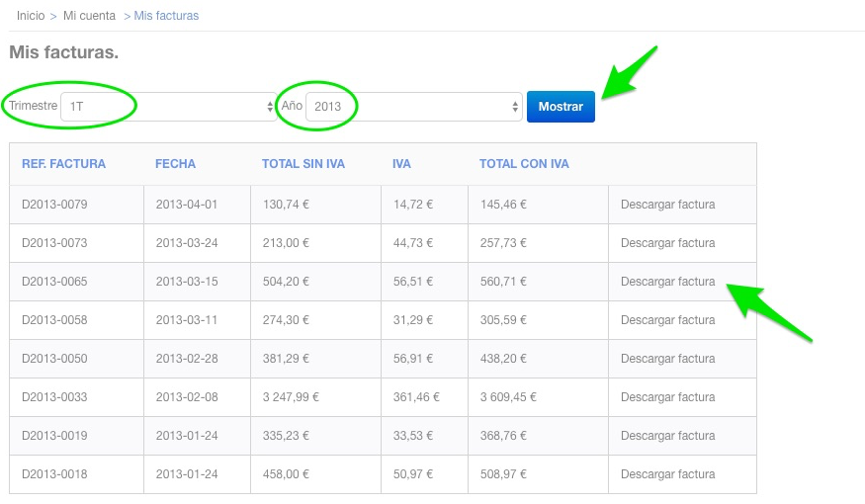This screenshot has height=504, width=865.
Task: Click the REF. FACTURA column header
Action: click(63, 164)
